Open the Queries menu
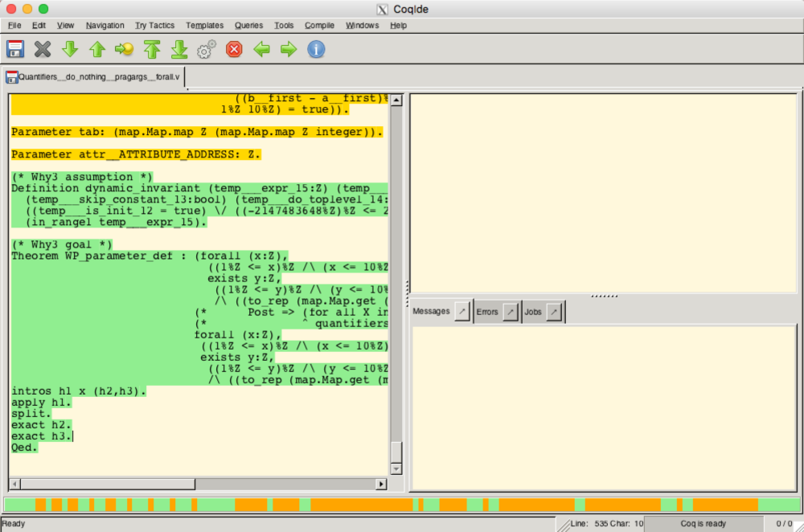 click(x=248, y=25)
